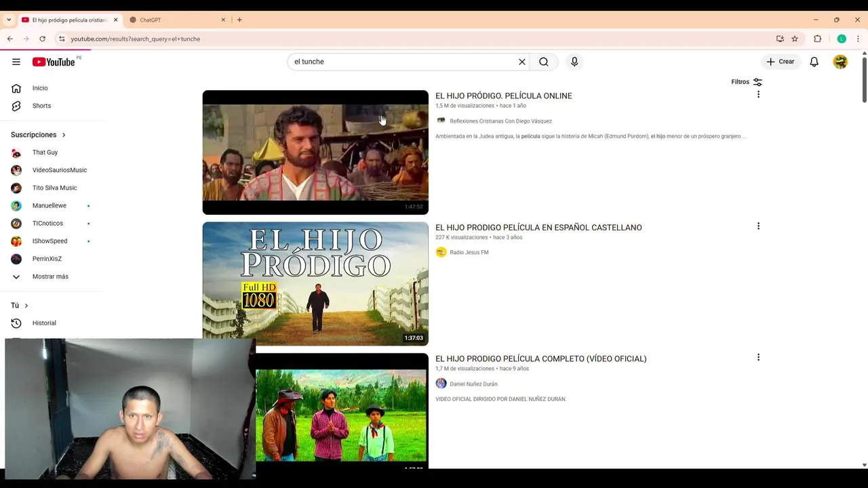Open the Chrome profile avatar
Screen dimensions: 868x488
(x=842, y=39)
